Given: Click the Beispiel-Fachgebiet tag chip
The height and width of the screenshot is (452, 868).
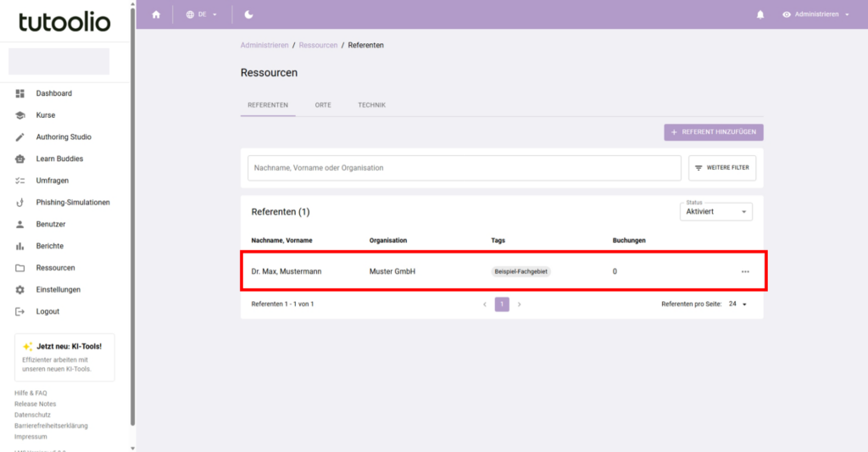Looking at the screenshot, I should click(x=521, y=271).
